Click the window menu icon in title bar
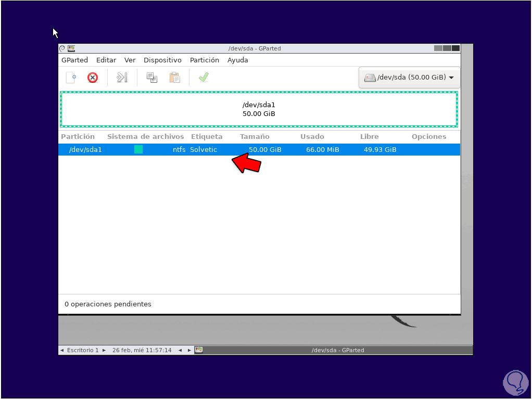This screenshot has width=532, height=399. click(62, 48)
